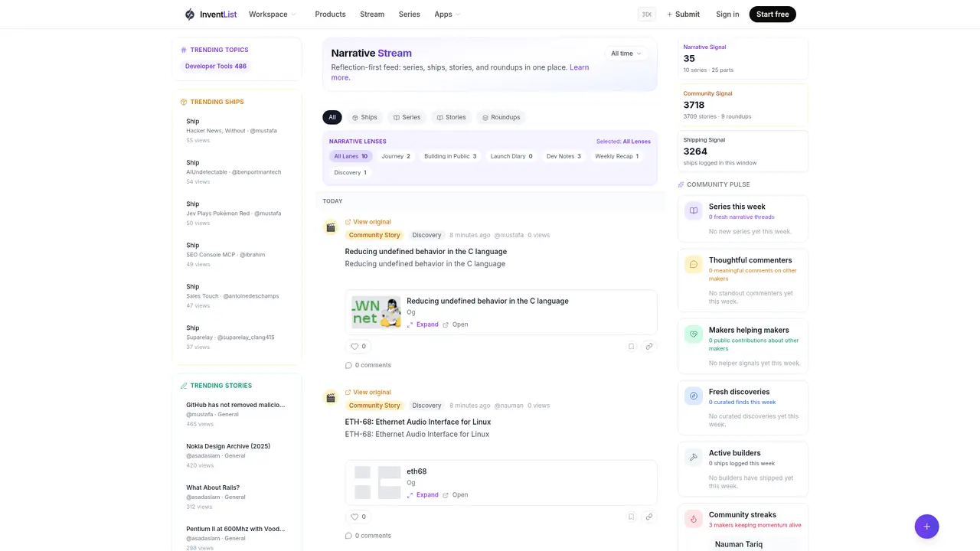Open the LWN thumbnail image
The image size is (980, 551).
[376, 312]
